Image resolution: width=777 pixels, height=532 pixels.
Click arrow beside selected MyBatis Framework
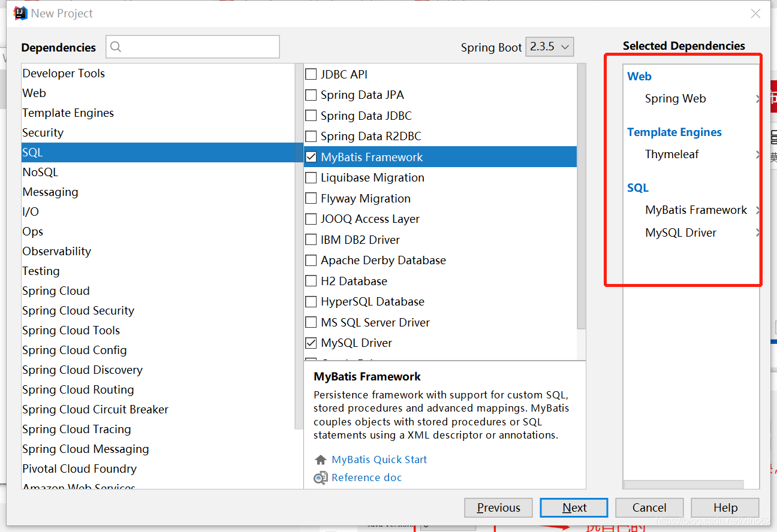pos(758,210)
